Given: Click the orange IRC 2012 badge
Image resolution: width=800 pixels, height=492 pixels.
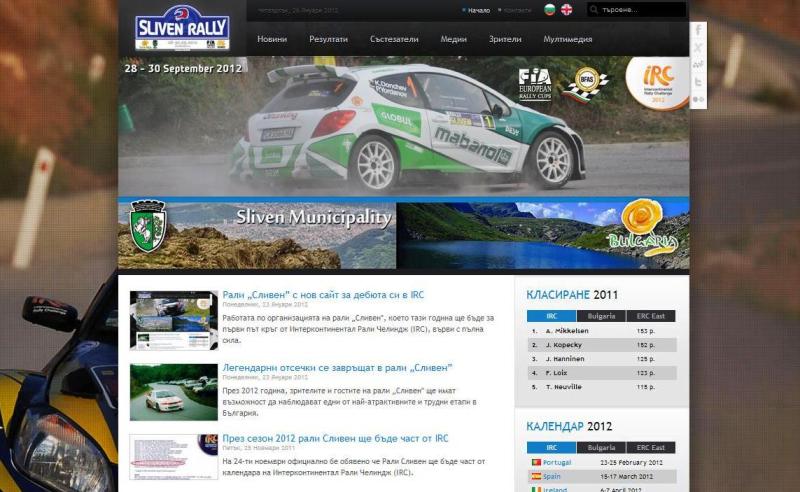Looking at the screenshot, I should tap(658, 83).
